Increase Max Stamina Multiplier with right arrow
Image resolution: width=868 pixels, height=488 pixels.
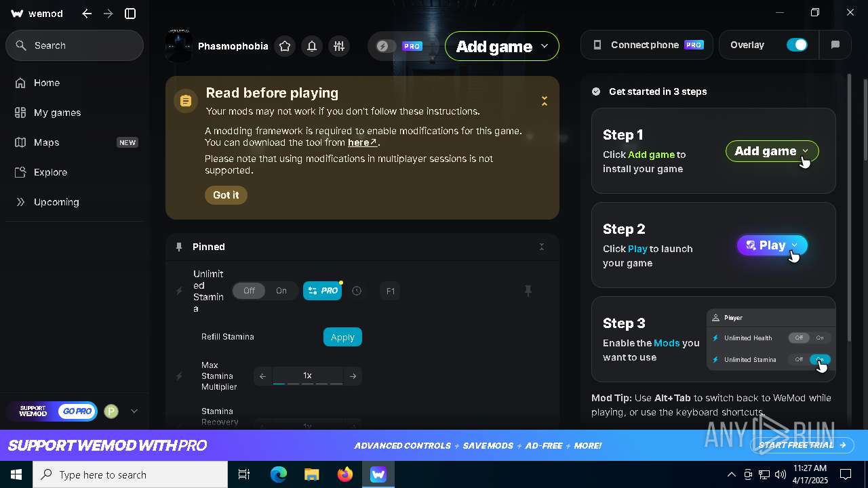click(353, 376)
